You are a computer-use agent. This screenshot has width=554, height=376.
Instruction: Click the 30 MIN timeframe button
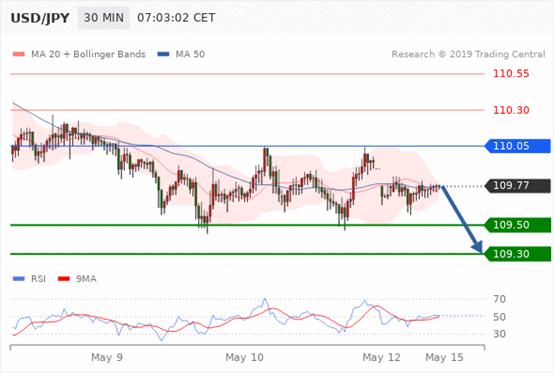pyautogui.click(x=104, y=18)
